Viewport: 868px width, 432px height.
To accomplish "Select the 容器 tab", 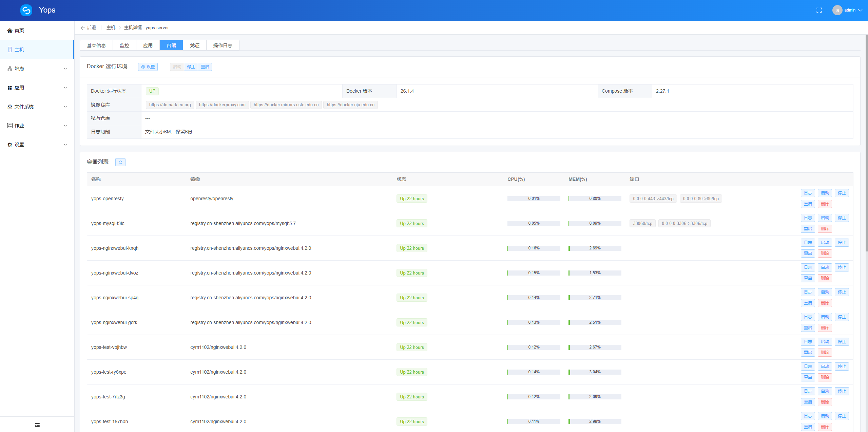I will coord(171,45).
